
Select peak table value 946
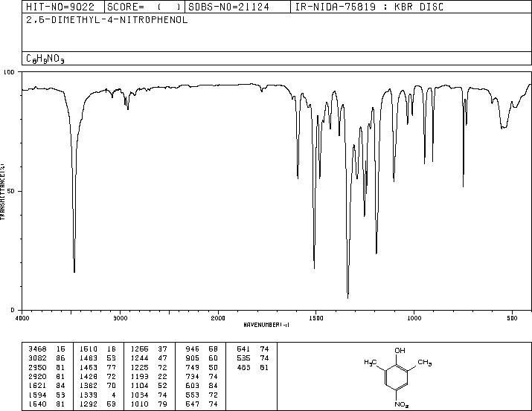(x=193, y=349)
